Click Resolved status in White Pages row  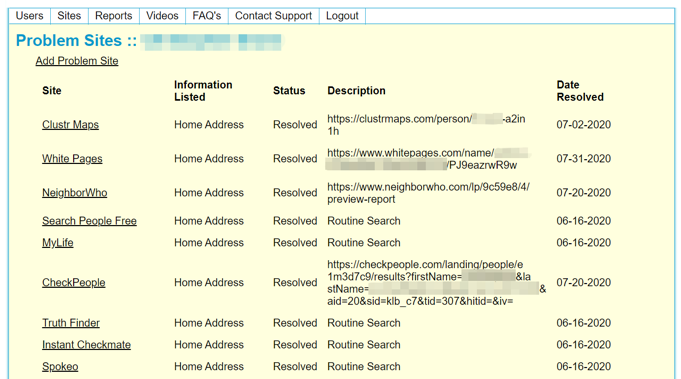point(295,158)
